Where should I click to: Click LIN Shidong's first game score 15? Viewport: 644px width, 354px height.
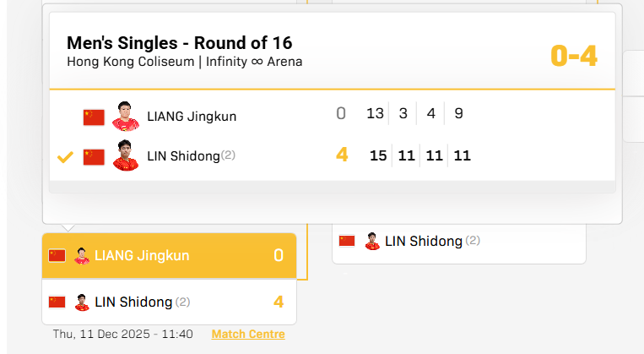point(377,155)
